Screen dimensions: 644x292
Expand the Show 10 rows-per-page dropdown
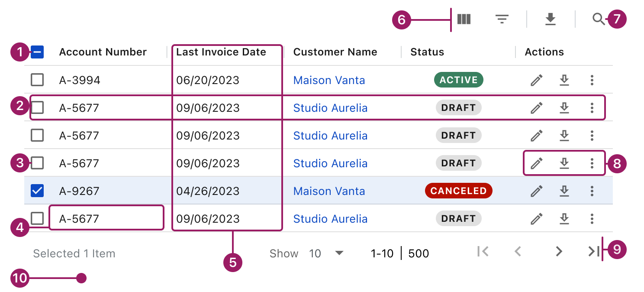click(339, 253)
